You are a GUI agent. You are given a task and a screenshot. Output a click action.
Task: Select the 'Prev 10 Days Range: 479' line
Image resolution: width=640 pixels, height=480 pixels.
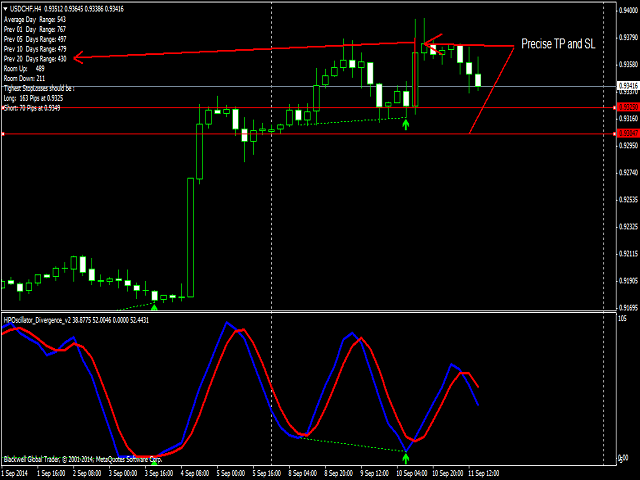[x=35, y=49]
